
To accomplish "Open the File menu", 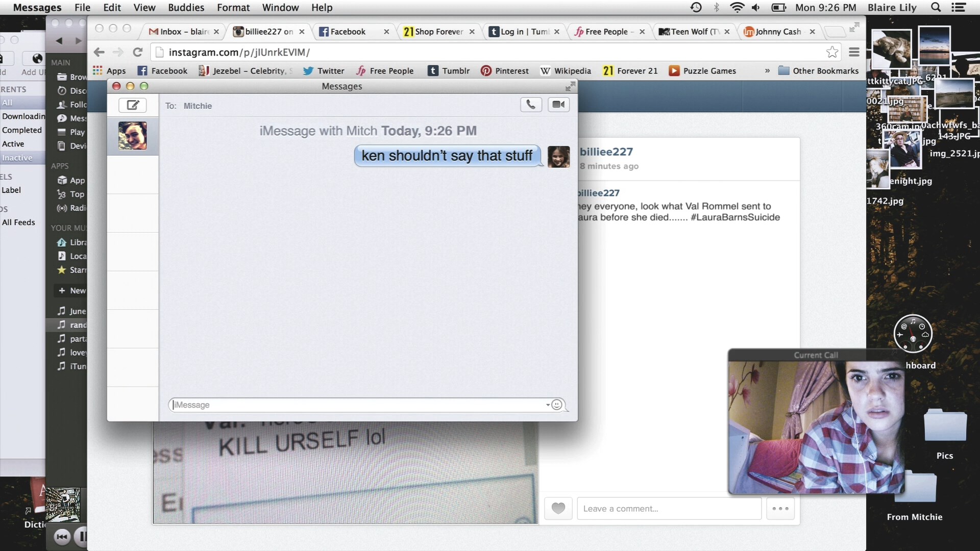I will [x=82, y=8].
